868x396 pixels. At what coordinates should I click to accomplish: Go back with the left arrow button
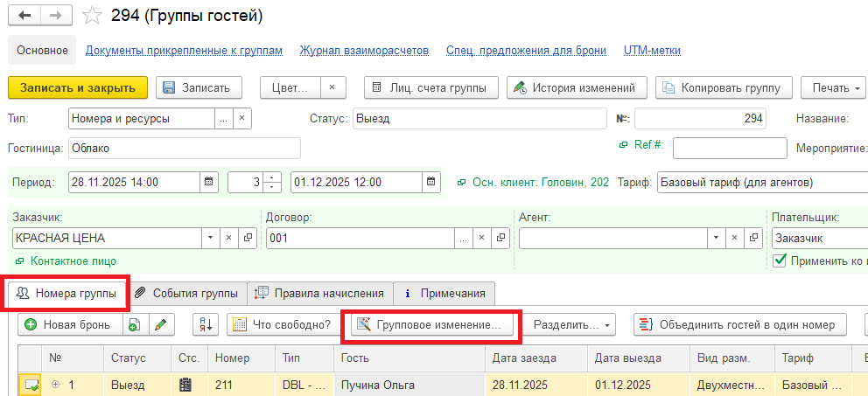click(x=24, y=16)
